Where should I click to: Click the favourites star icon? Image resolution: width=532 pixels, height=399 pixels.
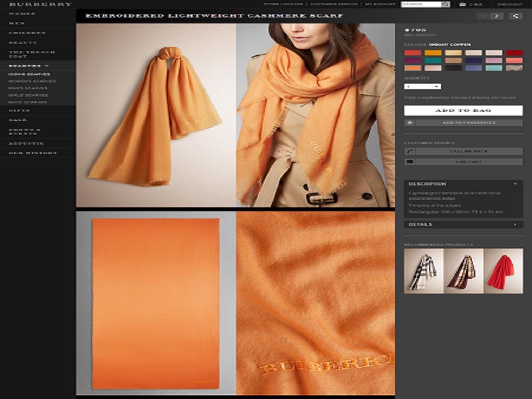(x=410, y=123)
